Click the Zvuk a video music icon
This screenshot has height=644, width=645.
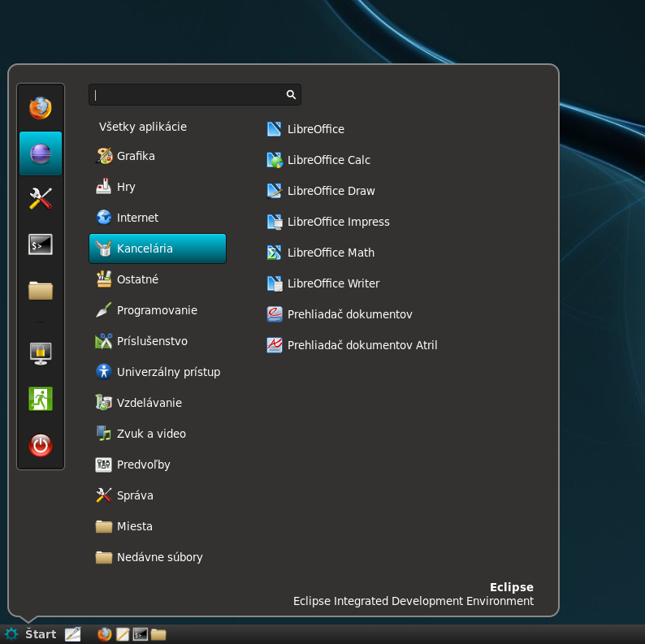point(104,433)
